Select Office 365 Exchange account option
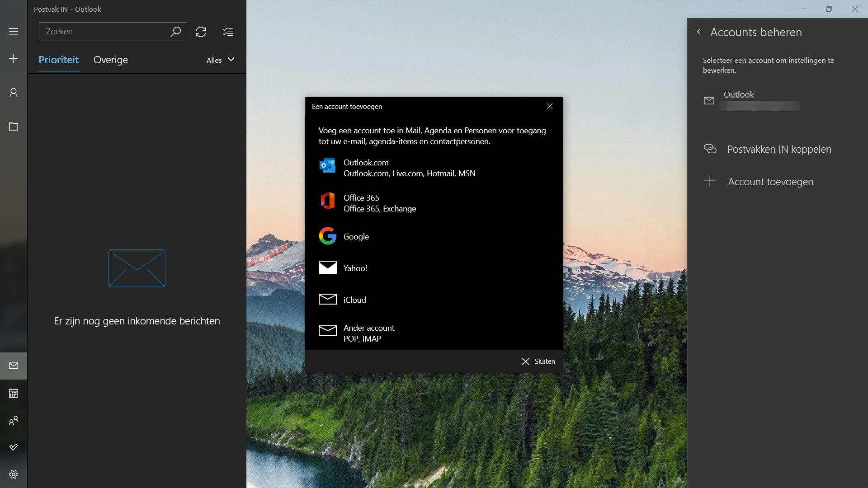868x488 pixels. tap(379, 203)
